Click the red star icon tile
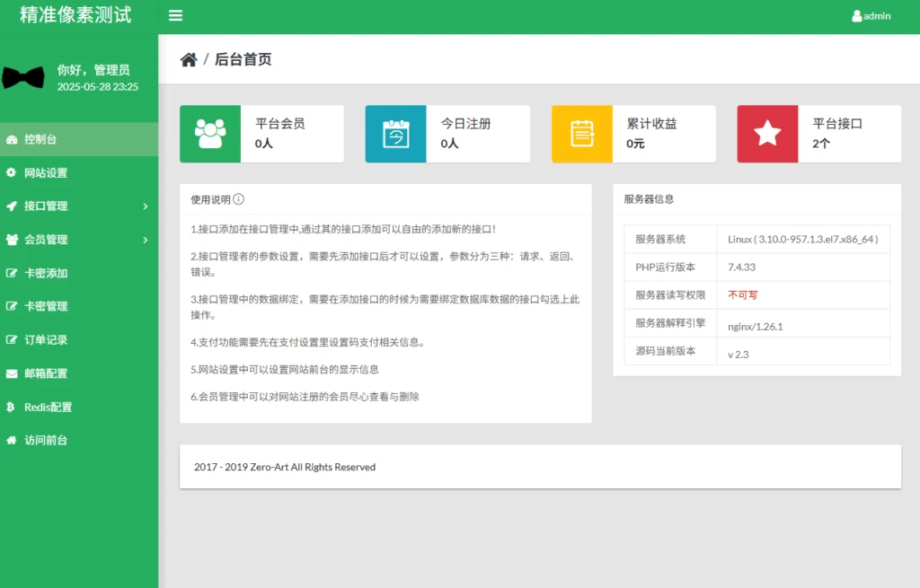This screenshot has width=920, height=588. coord(767,134)
